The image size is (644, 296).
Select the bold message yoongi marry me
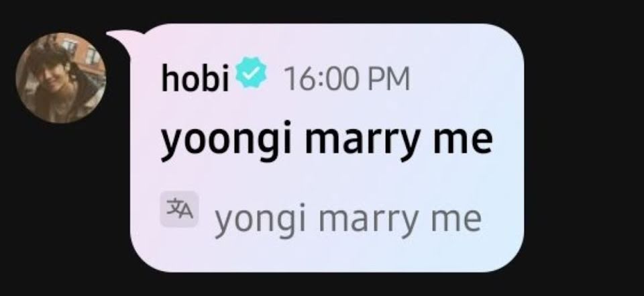click(327, 140)
